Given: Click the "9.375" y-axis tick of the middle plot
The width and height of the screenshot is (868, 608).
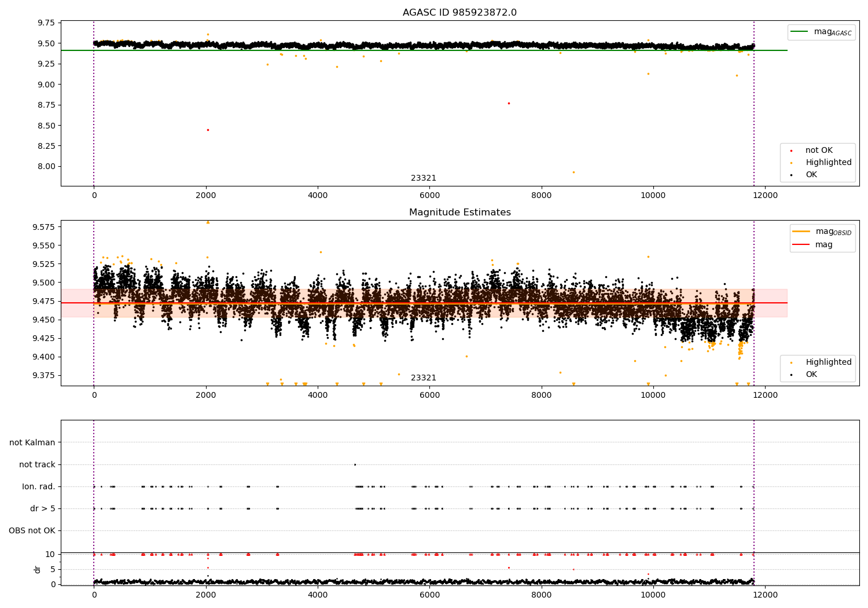Looking at the screenshot, I should pos(44,375).
